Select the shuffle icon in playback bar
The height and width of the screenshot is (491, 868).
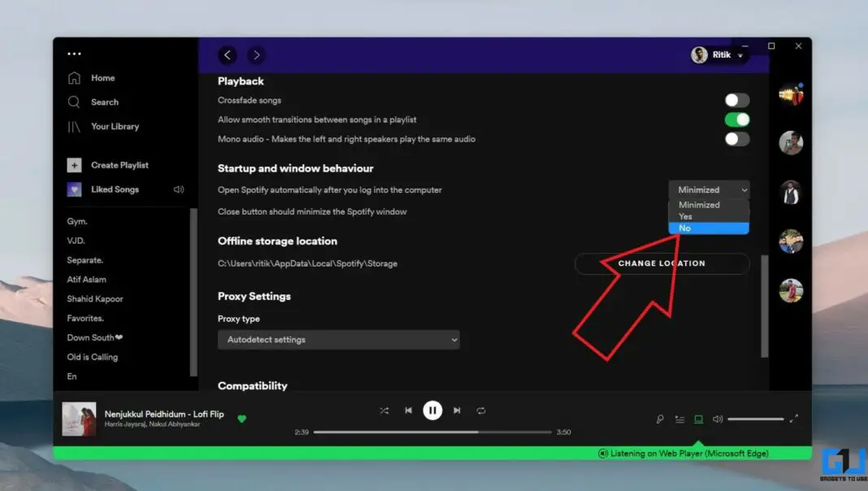coord(384,411)
